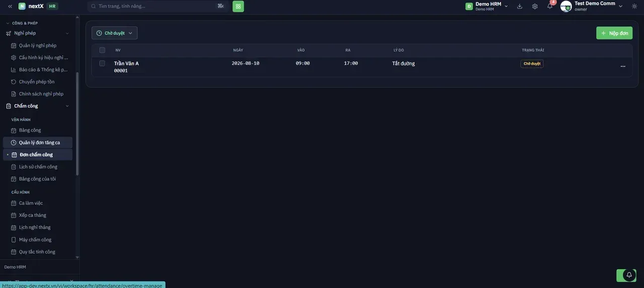
Task: Click Chờ duyệt status badge in row
Action: coord(532,64)
